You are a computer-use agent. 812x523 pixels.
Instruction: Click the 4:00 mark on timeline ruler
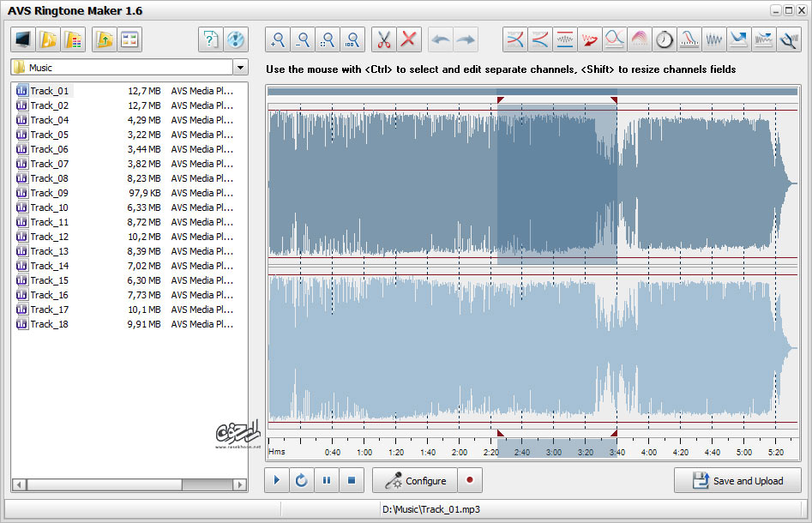click(648, 452)
